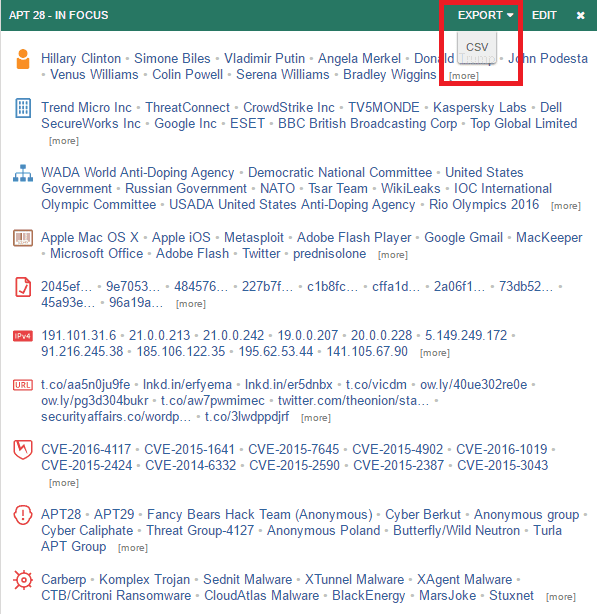The image size is (597, 614).
Task: Open CVE-2016-4117 vulnerability link
Action: click(x=86, y=449)
